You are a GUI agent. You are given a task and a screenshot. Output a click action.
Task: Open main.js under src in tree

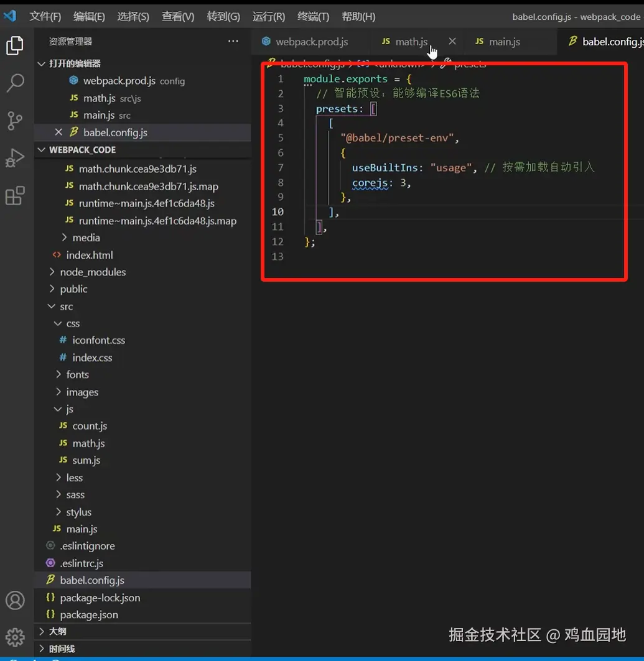click(x=143, y=529)
